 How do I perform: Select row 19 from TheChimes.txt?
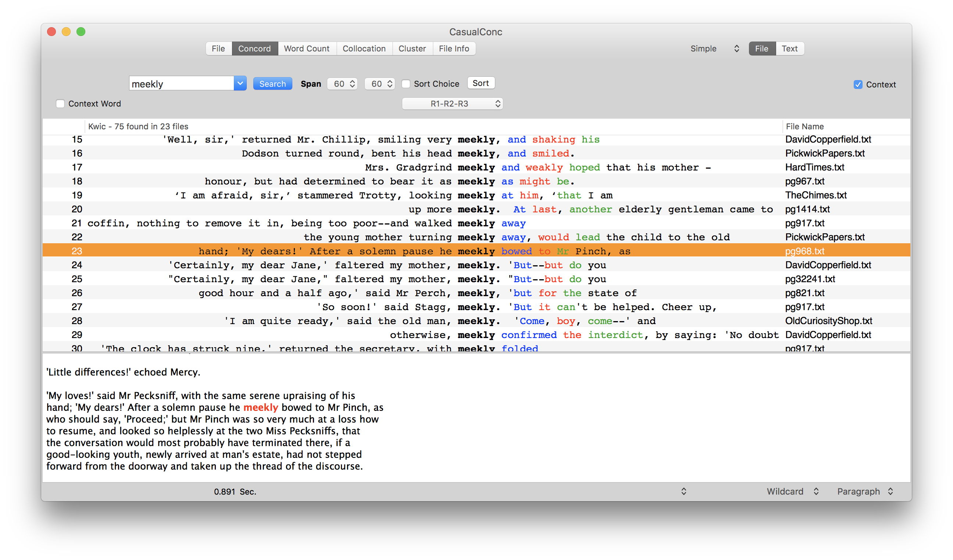coord(476,195)
